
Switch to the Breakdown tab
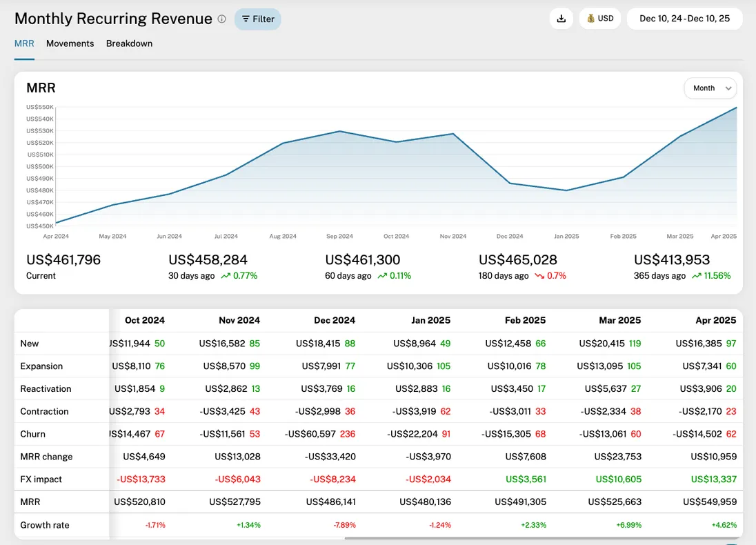coord(129,43)
